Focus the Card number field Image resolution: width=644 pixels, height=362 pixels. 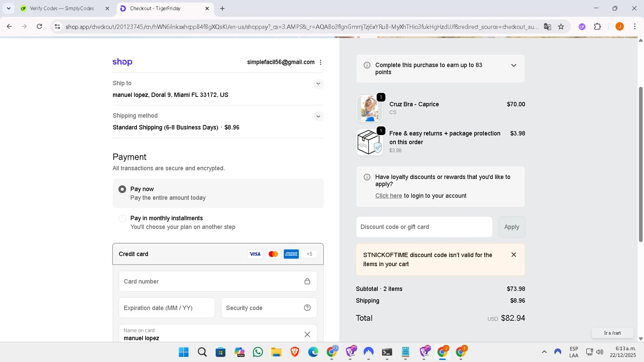point(218,281)
